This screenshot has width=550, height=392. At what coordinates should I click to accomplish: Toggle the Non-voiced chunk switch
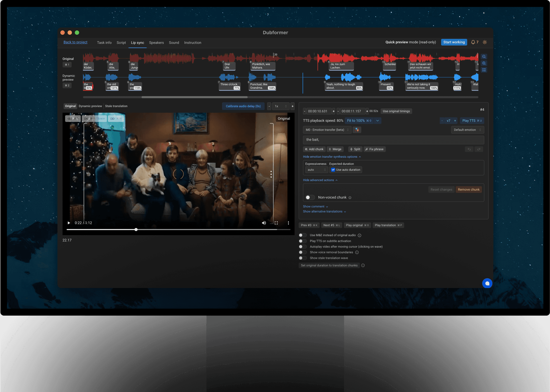coord(310,197)
